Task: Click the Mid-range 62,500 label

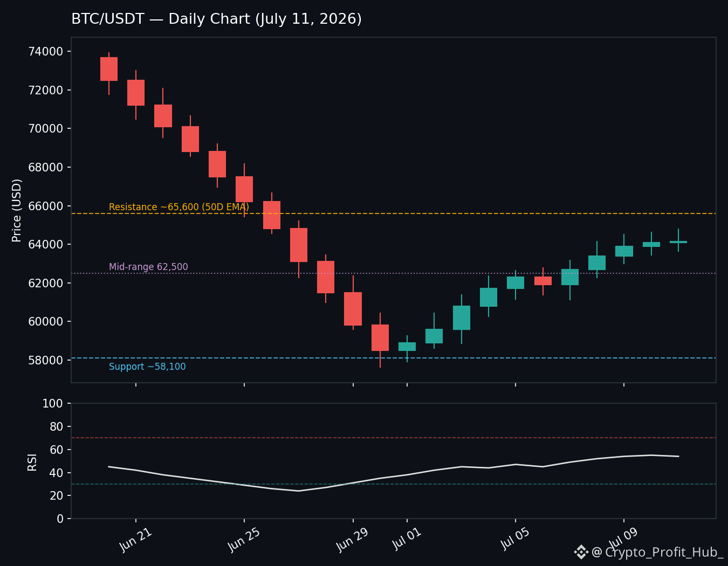Action: pyautogui.click(x=148, y=267)
